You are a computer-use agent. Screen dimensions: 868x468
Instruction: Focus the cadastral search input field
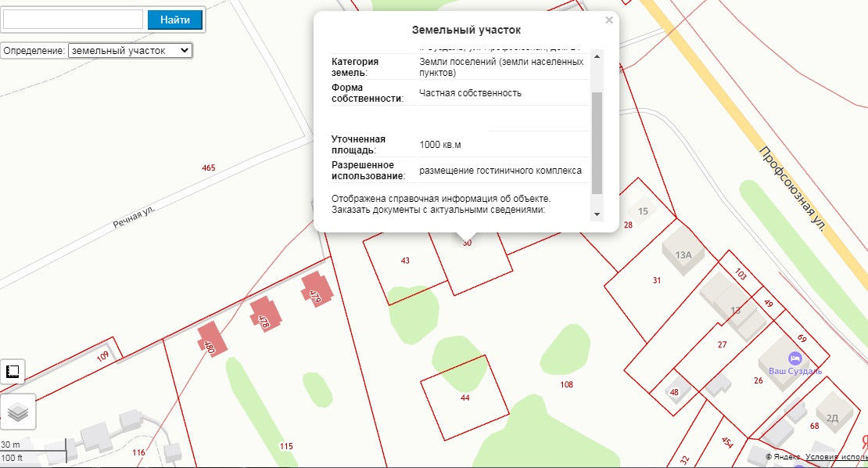[x=73, y=20]
